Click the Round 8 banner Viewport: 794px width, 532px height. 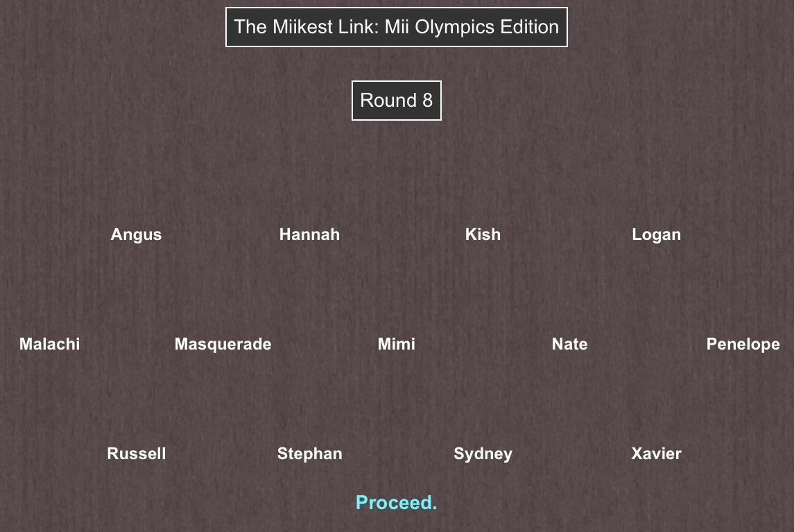pyautogui.click(x=396, y=101)
